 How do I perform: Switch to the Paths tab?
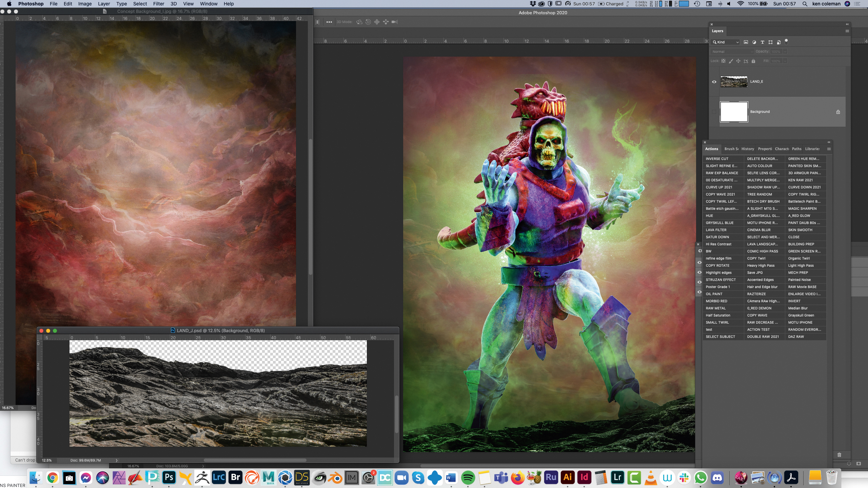tap(796, 149)
